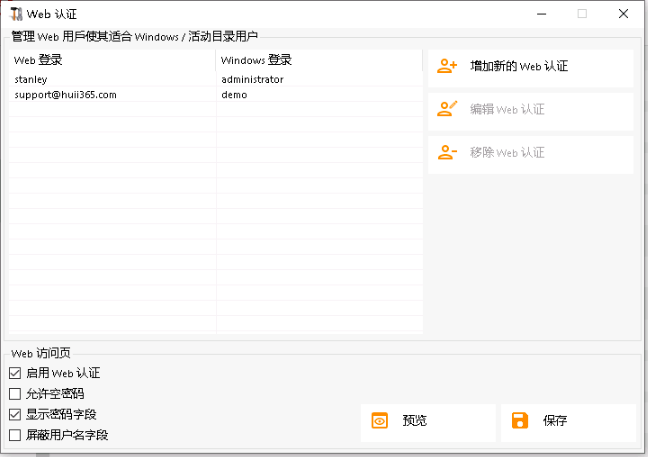Select the demo Windows login cell

[234, 95]
